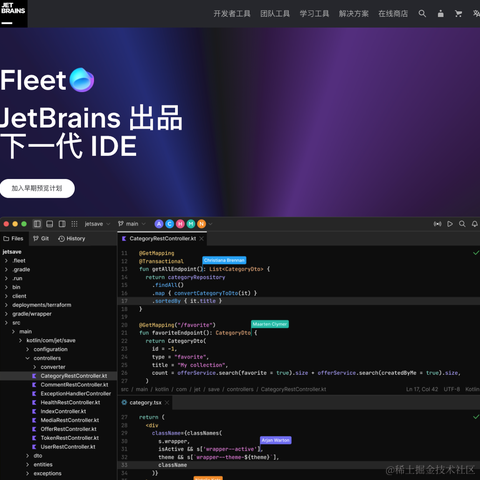Expand the deployments/terraform folder
This screenshot has height=480, width=480.
coord(6,305)
